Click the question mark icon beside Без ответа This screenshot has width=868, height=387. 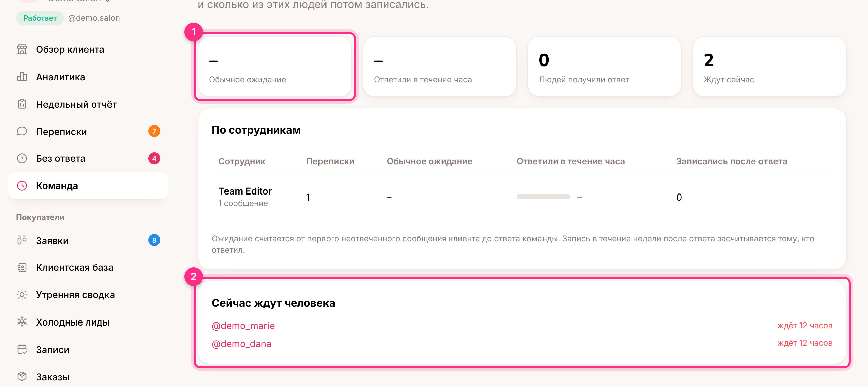click(x=22, y=158)
